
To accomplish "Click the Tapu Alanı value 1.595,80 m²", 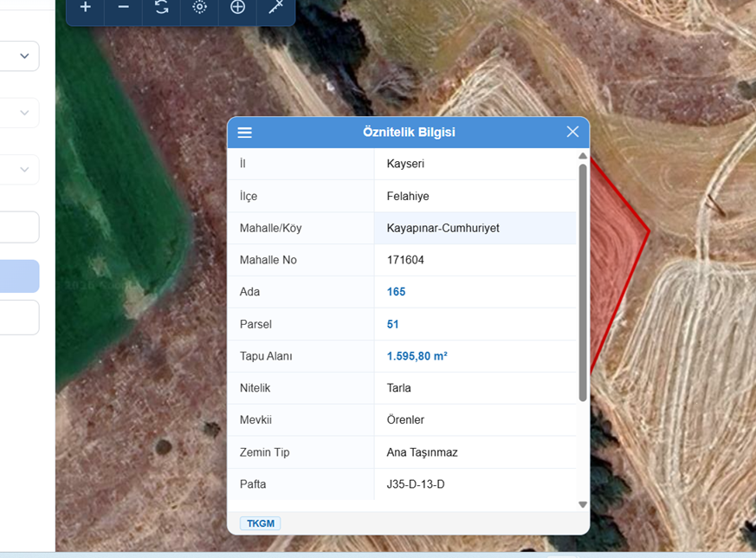I will point(417,356).
